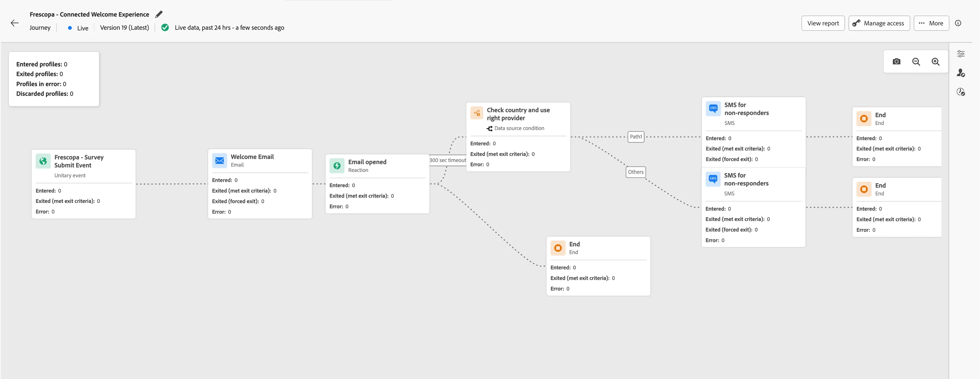Viewport: 980px width, 379px height.
Task: Edit journey name with the pencil icon
Action: pyautogui.click(x=159, y=14)
